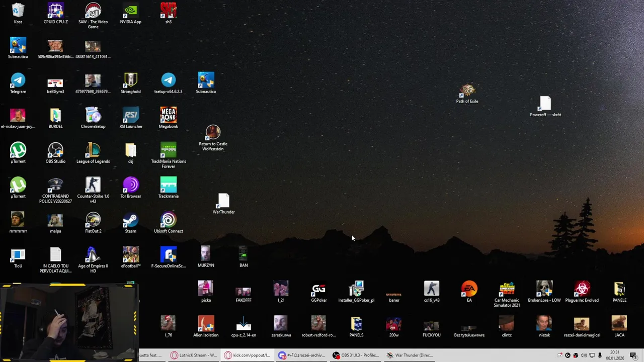This screenshot has width=644, height=362.
Task: Select the picka image file
Action: [x=206, y=292]
